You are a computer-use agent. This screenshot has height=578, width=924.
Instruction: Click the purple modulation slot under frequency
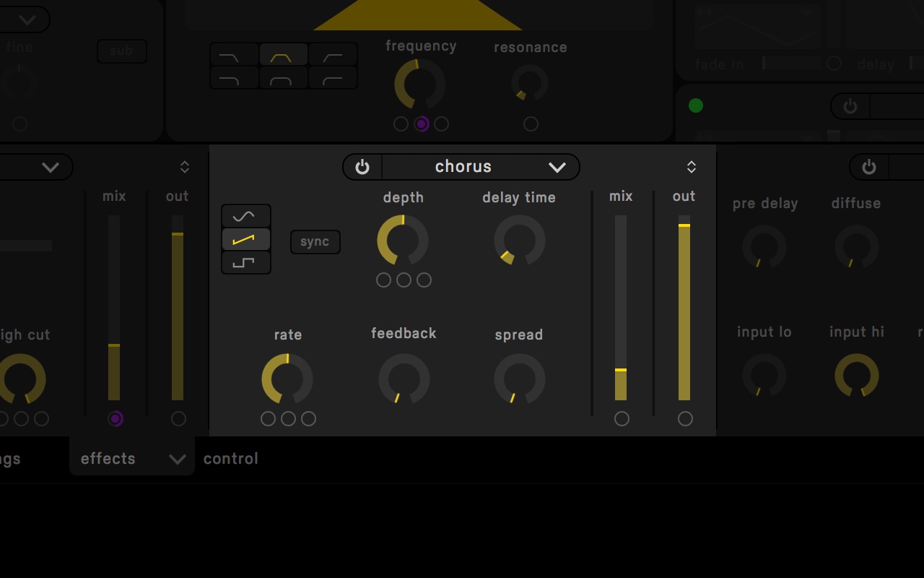tap(422, 124)
